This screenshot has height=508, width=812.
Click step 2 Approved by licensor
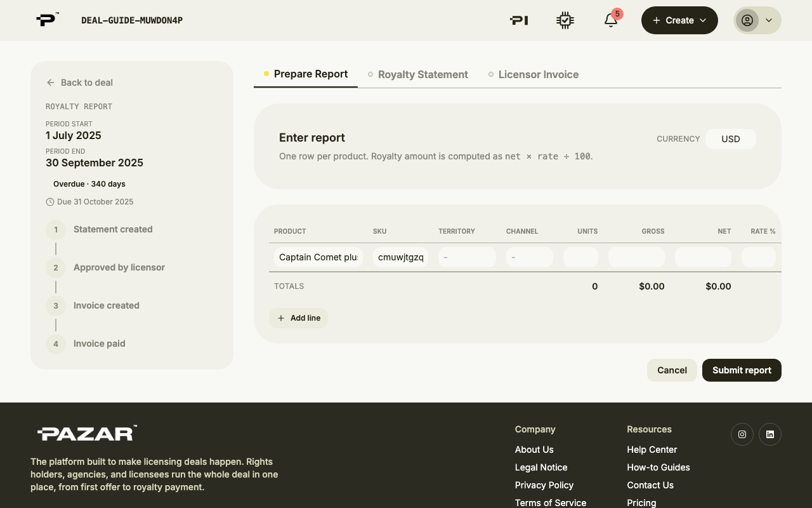[x=105, y=267]
